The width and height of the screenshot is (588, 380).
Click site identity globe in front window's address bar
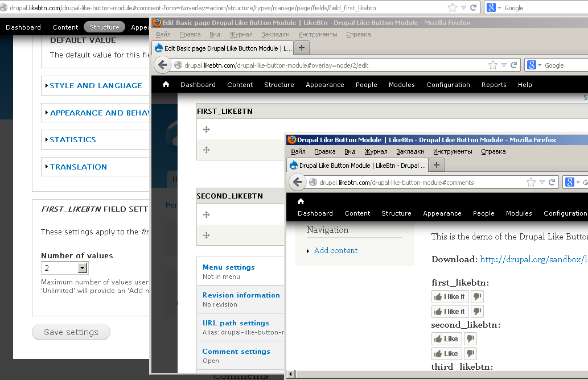click(x=313, y=183)
